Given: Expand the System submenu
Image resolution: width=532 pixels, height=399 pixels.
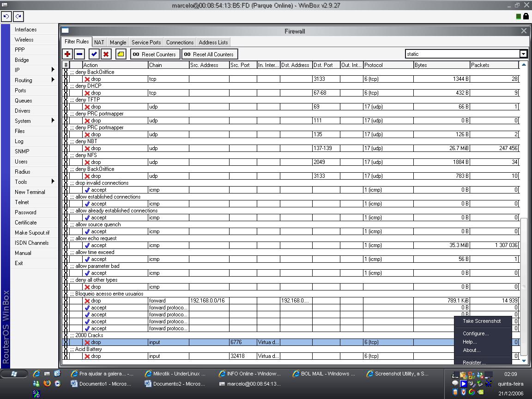Looking at the screenshot, I should click(x=53, y=121).
